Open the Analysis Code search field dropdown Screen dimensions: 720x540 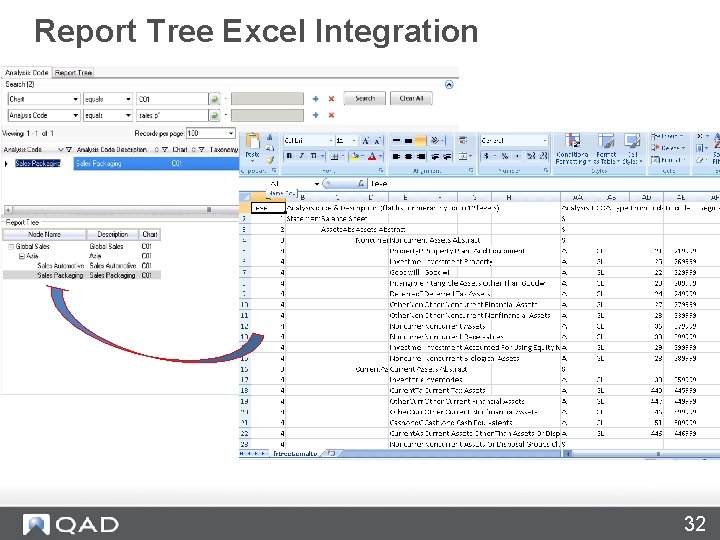76,115
